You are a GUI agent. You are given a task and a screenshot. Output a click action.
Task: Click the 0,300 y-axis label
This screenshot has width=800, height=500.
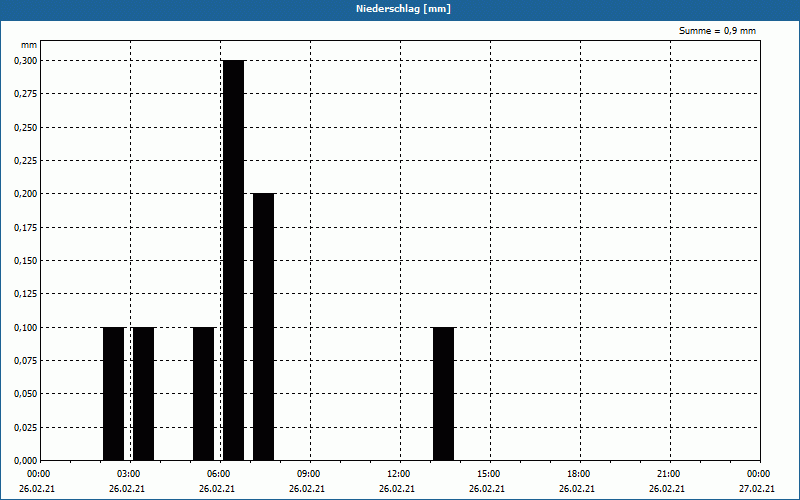click(x=26, y=61)
